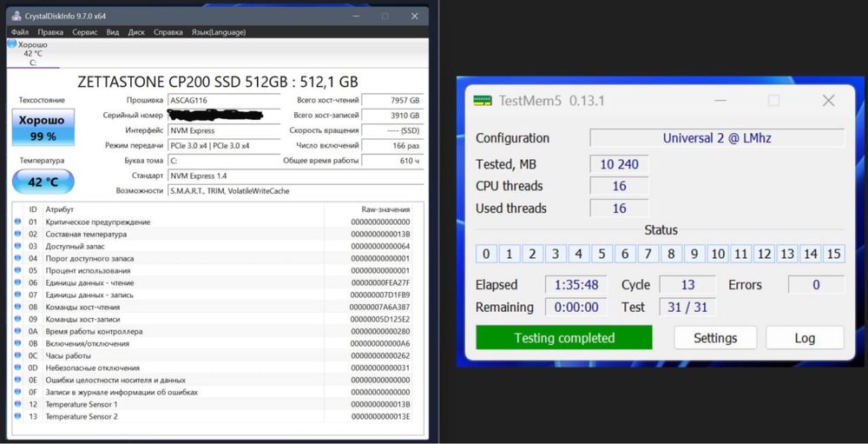The width and height of the screenshot is (868, 444).
Task: Open the Правка menu
Action: tap(50, 32)
